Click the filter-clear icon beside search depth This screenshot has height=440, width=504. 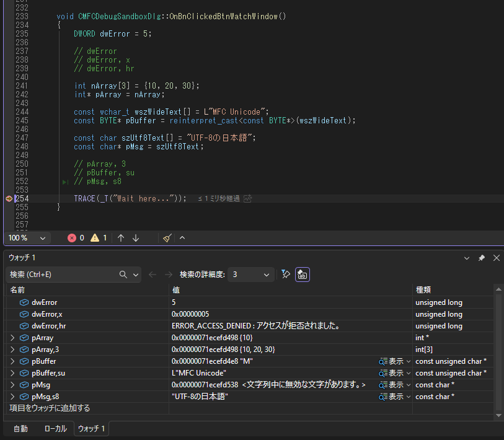tap(285, 274)
